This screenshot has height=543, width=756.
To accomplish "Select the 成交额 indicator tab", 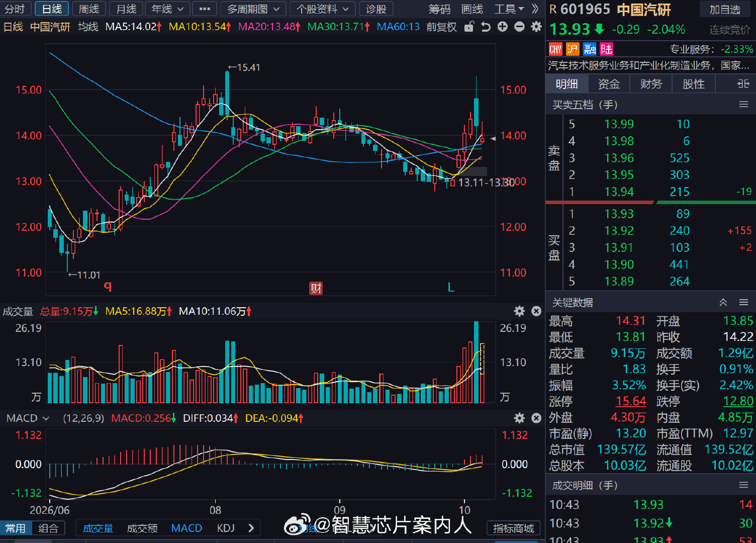I will tap(142, 528).
